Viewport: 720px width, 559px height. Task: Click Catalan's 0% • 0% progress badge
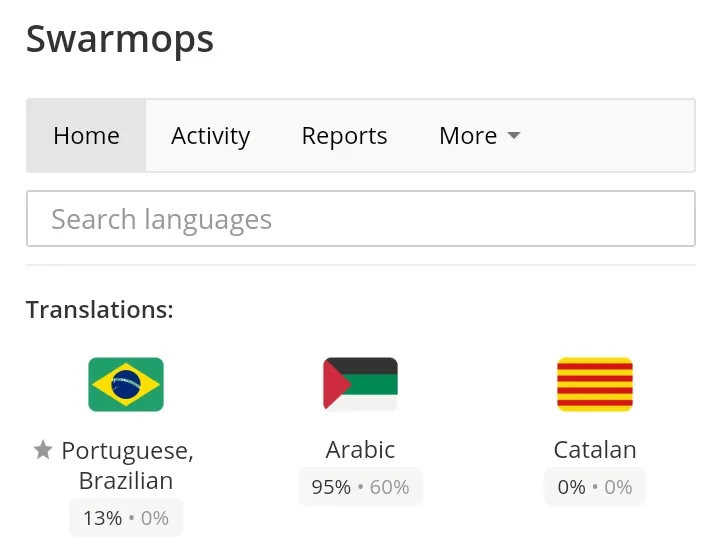tap(595, 487)
